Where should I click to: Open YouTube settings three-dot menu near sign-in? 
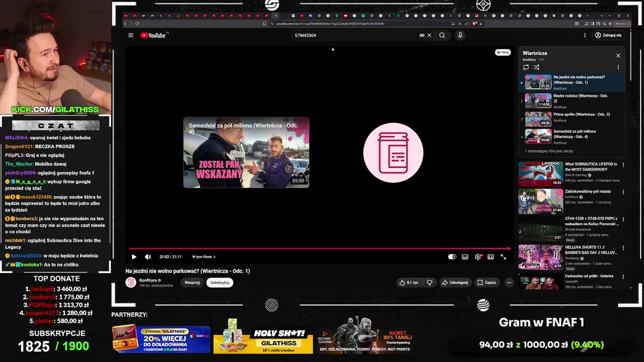(585, 35)
